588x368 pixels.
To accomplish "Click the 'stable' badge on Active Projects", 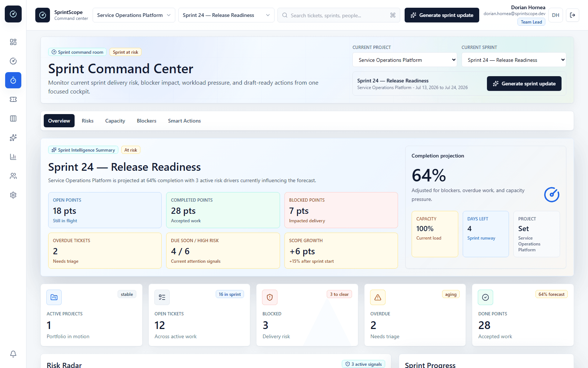I will pos(127,294).
